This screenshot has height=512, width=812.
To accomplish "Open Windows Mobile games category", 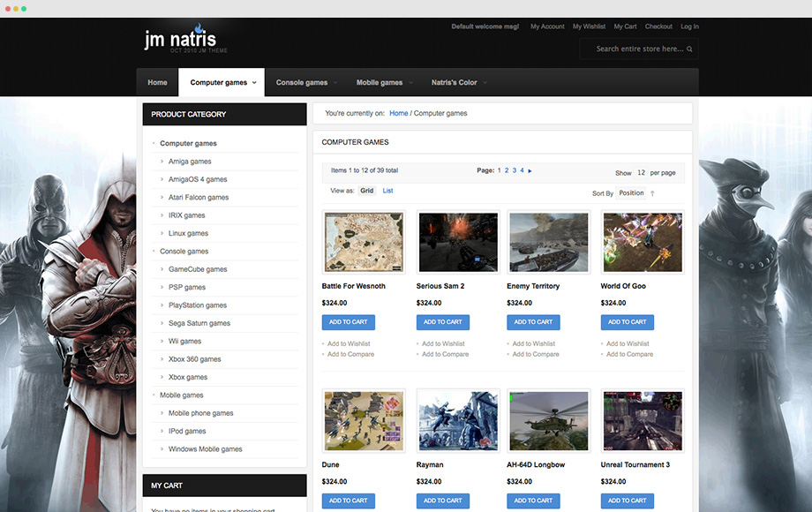I will pyautogui.click(x=206, y=449).
